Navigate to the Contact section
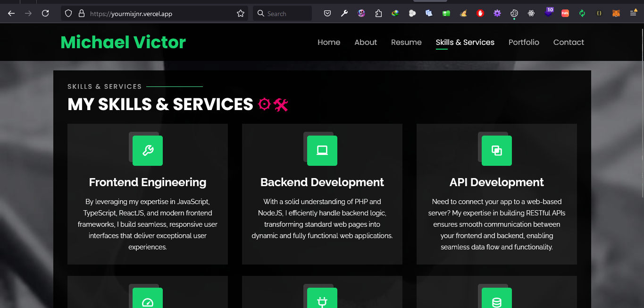The height and width of the screenshot is (308, 644). (569, 42)
